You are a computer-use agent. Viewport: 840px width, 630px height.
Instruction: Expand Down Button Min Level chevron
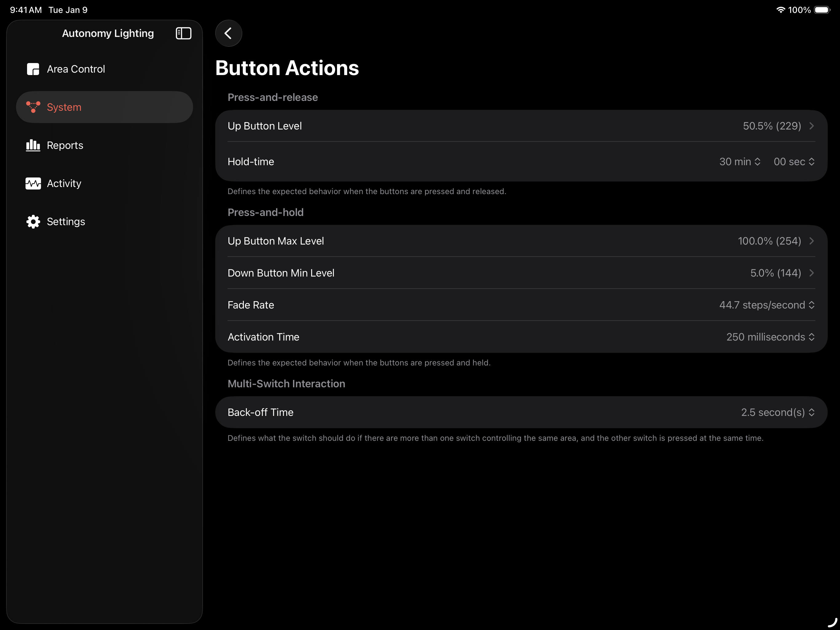tap(811, 273)
